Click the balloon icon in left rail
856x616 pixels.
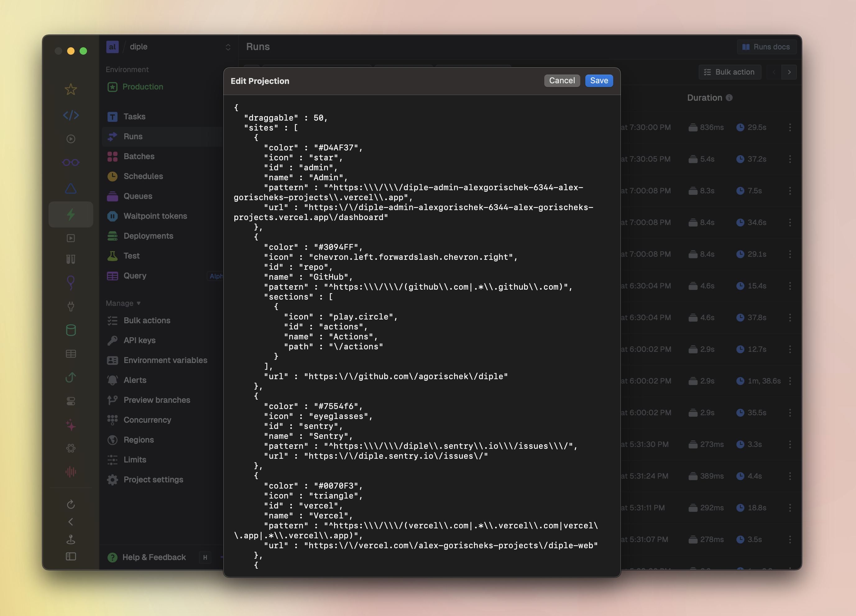pyautogui.click(x=71, y=282)
